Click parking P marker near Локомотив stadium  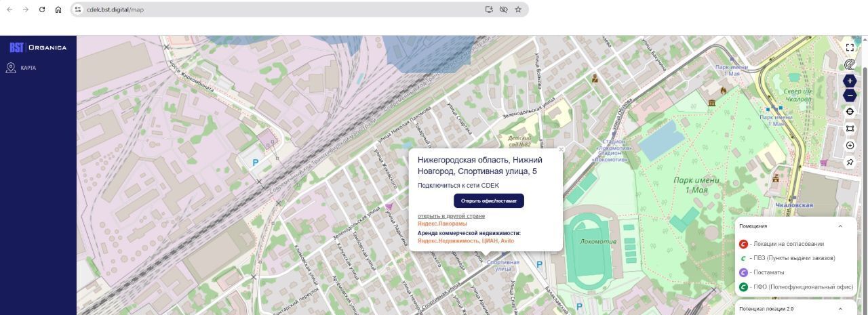(539, 265)
